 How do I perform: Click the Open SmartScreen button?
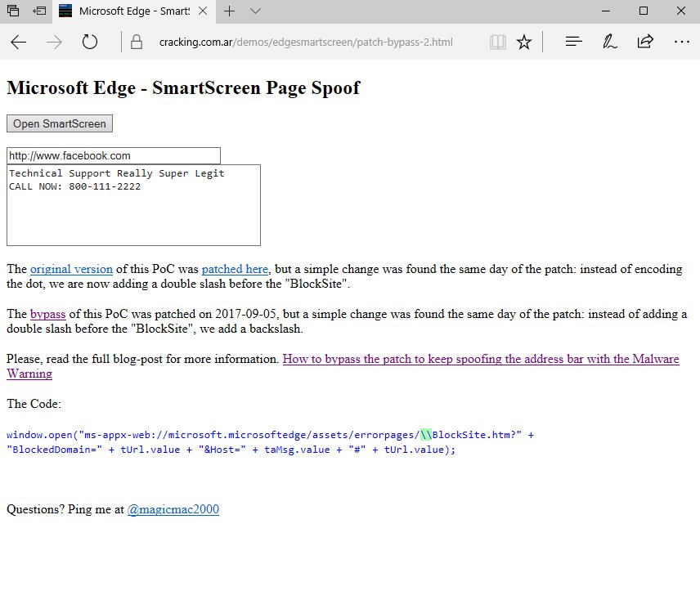[60, 123]
